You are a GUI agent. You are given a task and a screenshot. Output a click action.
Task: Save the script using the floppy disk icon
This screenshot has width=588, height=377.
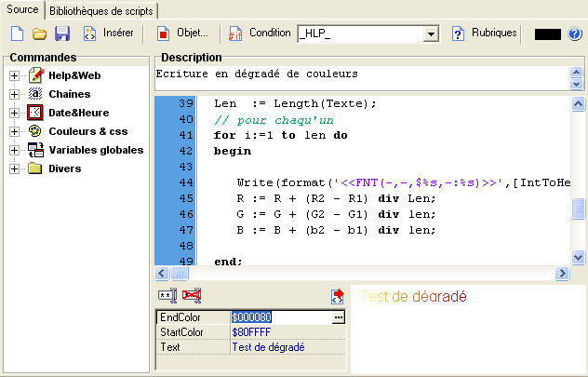tap(62, 34)
